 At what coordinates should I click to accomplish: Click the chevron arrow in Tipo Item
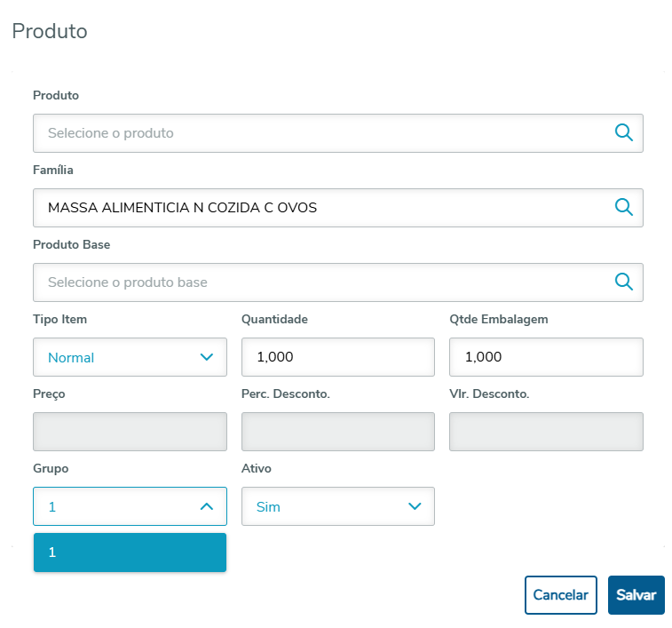(207, 357)
